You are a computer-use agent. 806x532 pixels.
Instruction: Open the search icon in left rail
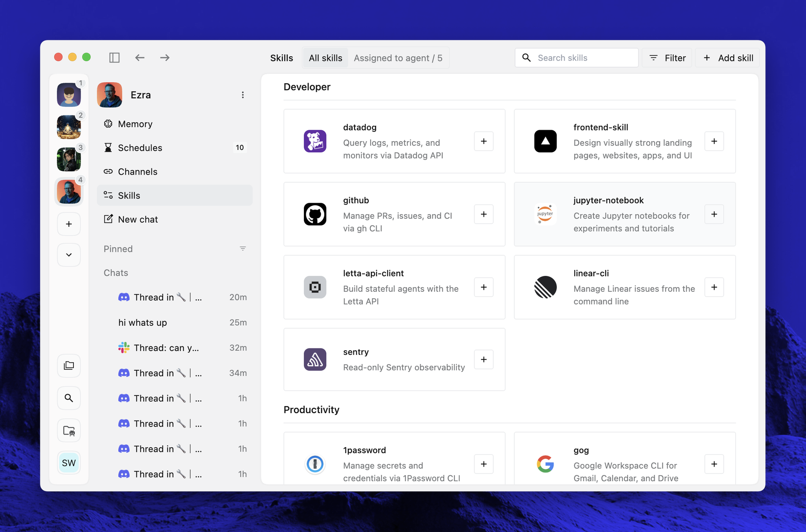click(x=69, y=398)
